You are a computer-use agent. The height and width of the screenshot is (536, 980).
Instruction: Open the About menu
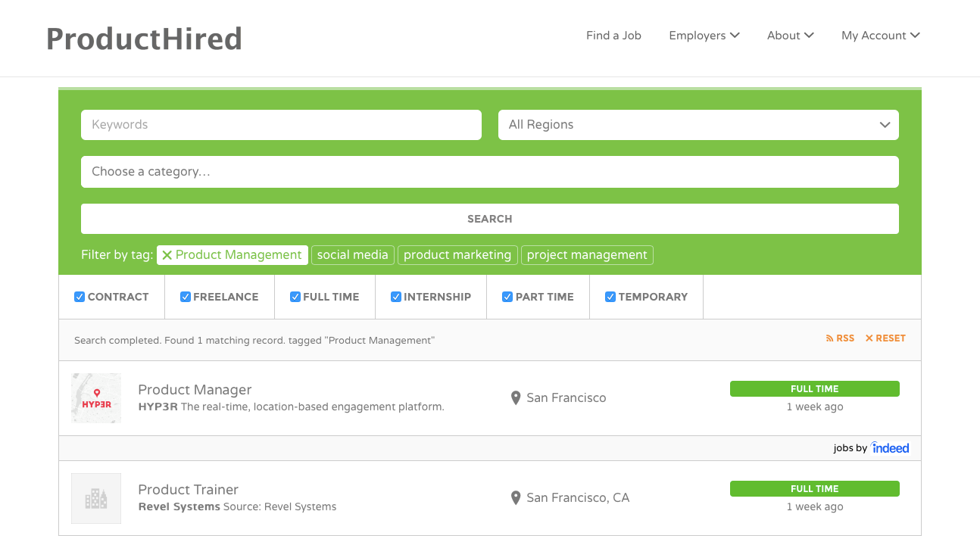(x=790, y=36)
